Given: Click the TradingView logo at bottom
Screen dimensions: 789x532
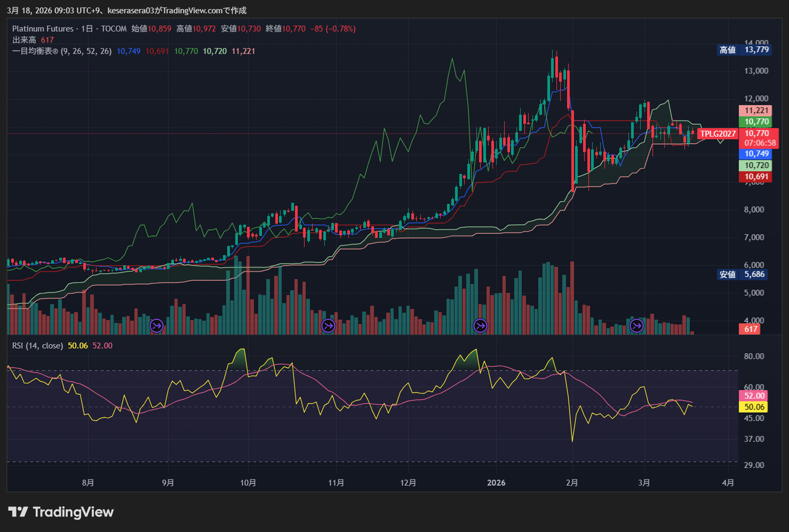Looking at the screenshot, I should (61, 512).
